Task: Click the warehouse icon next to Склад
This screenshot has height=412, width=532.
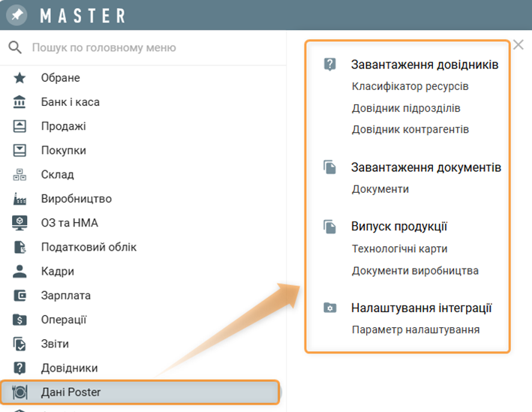Action: tap(20, 175)
